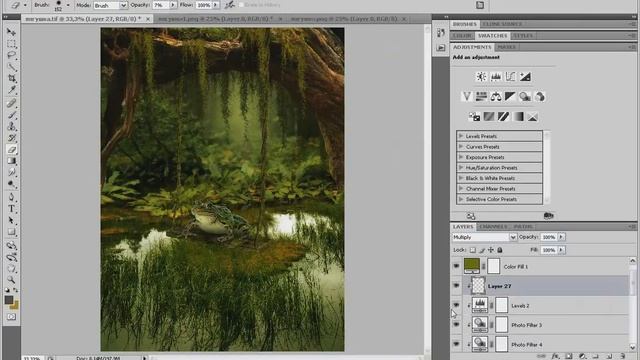Select the Pen tool
This screenshot has width=640, height=360.
click(11, 198)
